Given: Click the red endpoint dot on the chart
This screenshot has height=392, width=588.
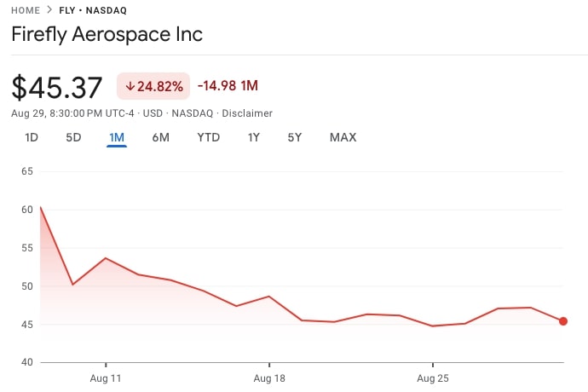Looking at the screenshot, I should pos(563,321).
